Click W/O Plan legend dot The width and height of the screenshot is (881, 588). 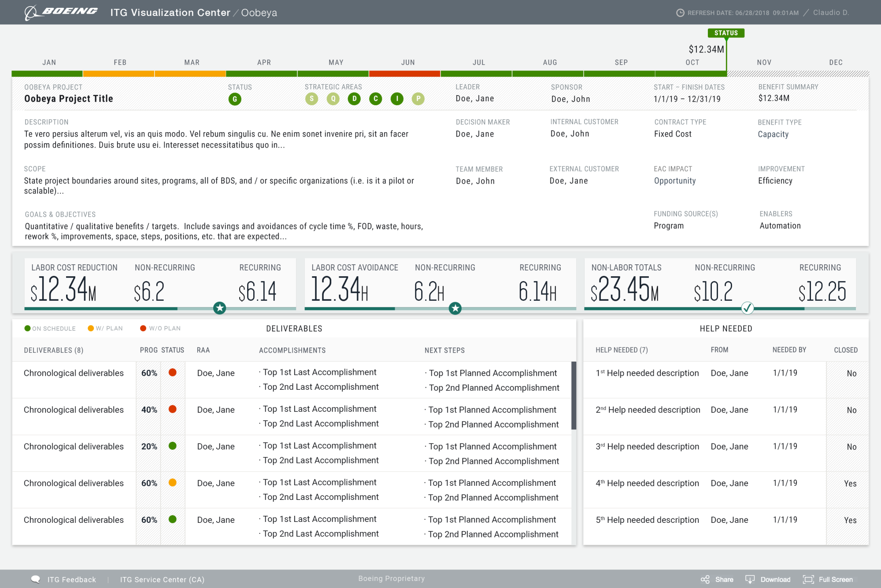(x=143, y=328)
